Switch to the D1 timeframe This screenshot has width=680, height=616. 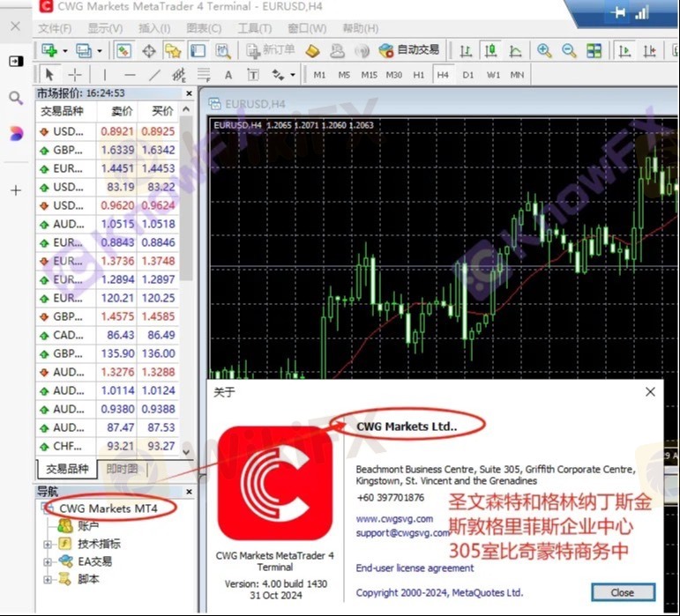(x=468, y=75)
